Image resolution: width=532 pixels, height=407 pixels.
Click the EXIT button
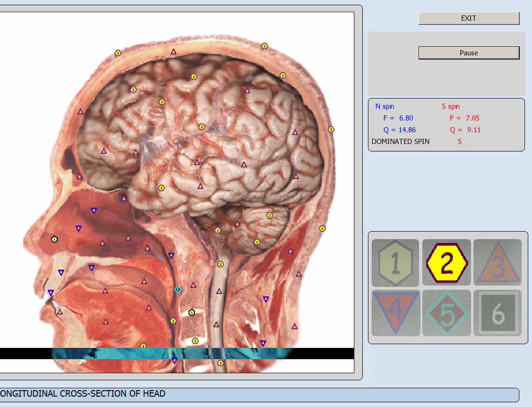pyautogui.click(x=469, y=18)
